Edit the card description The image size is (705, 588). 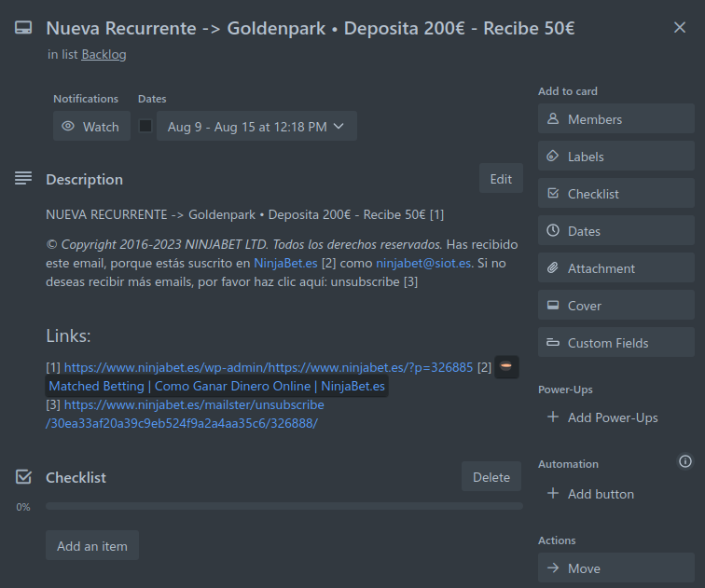coord(501,179)
